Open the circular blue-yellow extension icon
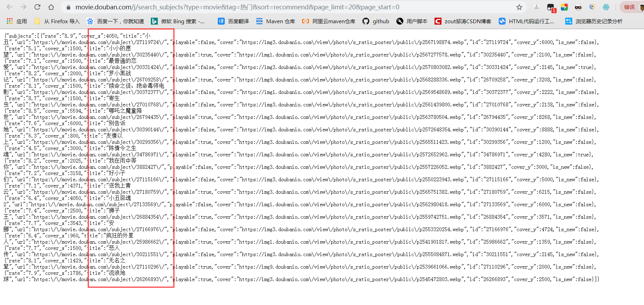 [x=592, y=7]
